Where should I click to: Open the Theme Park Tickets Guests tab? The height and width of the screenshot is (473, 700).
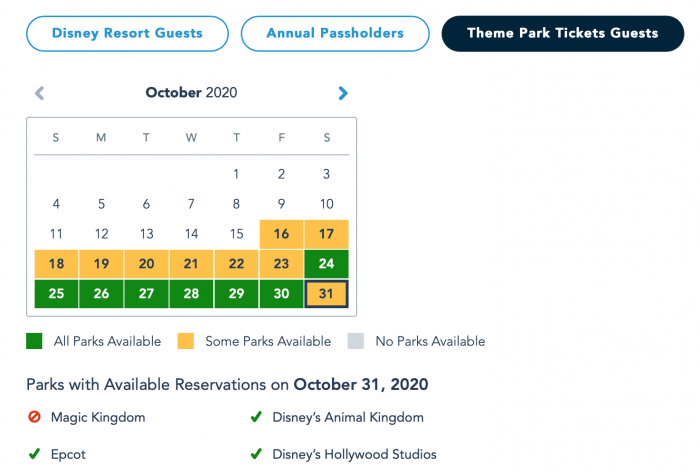(562, 33)
